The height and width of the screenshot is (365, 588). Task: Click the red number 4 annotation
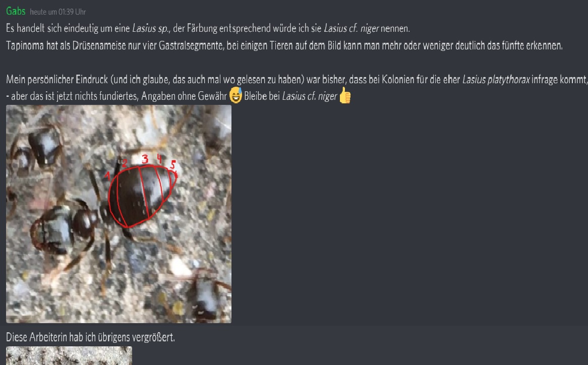159,158
